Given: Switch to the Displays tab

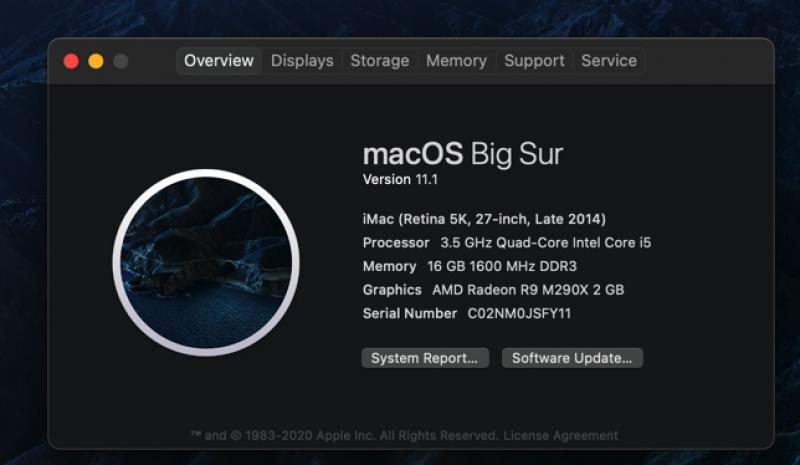Looking at the screenshot, I should pos(302,61).
